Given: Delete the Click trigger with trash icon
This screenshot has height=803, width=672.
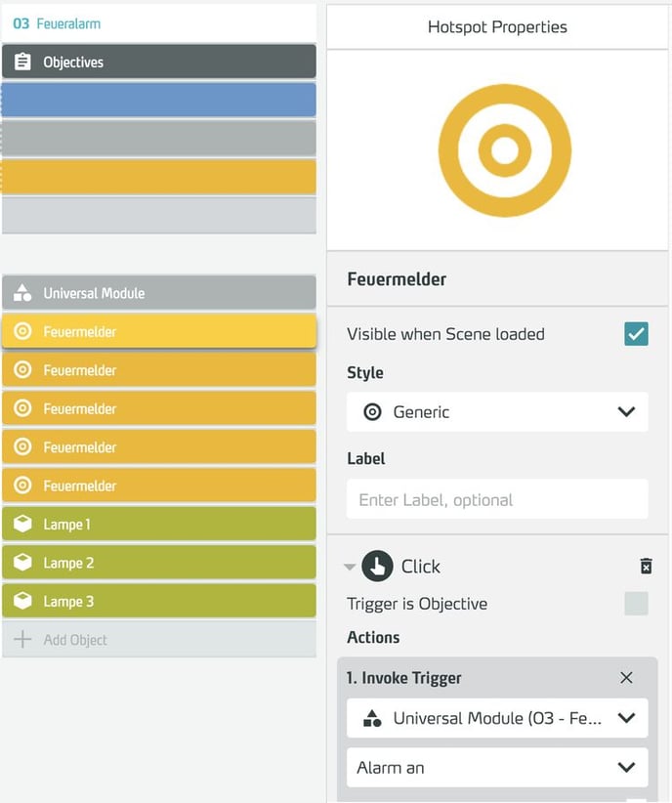Looking at the screenshot, I should (x=646, y=566).
